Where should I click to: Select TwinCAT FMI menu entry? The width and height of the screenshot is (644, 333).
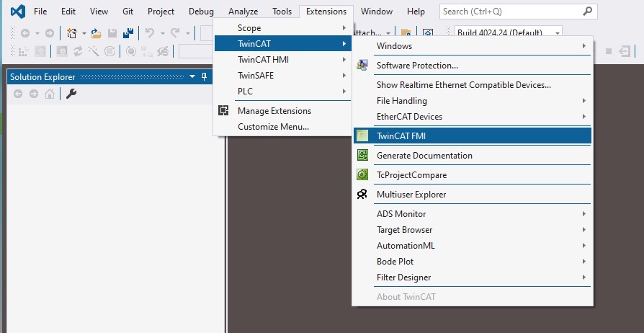(473, 136)
